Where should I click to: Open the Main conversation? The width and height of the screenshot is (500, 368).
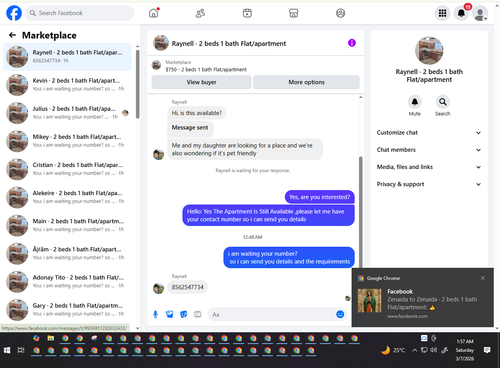click(x=67, y=225)
